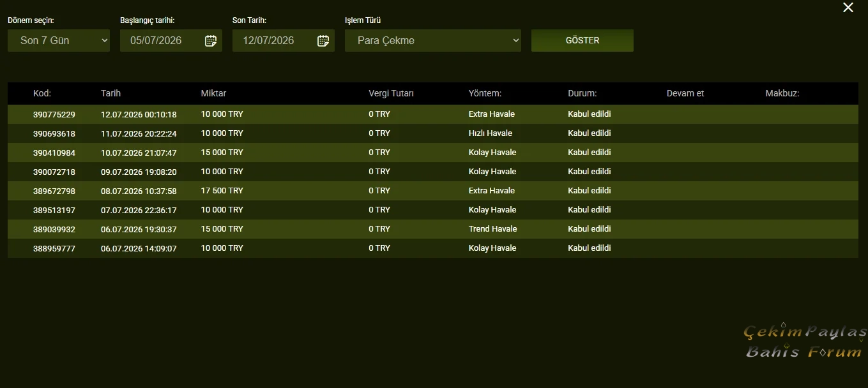Select transaction row 390693618
The height and width of the screenshot is (388, 868).
[x=433, y=133]
